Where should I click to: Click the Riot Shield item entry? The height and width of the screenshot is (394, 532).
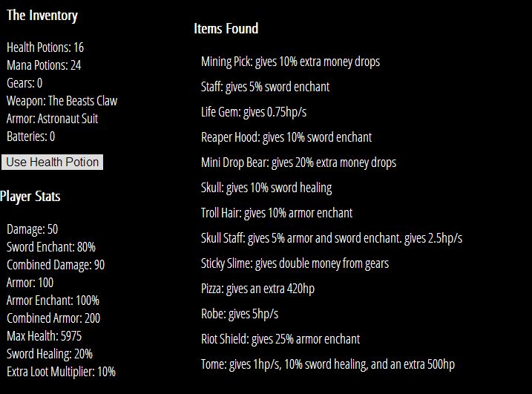point(280,339)
